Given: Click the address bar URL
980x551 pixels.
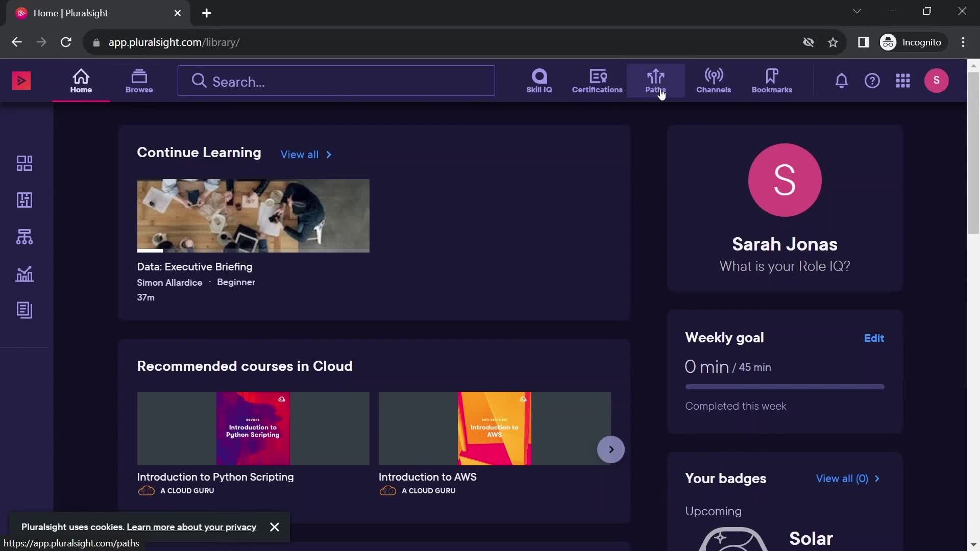Looking at the screenshot, I should [x=174, y=42].
